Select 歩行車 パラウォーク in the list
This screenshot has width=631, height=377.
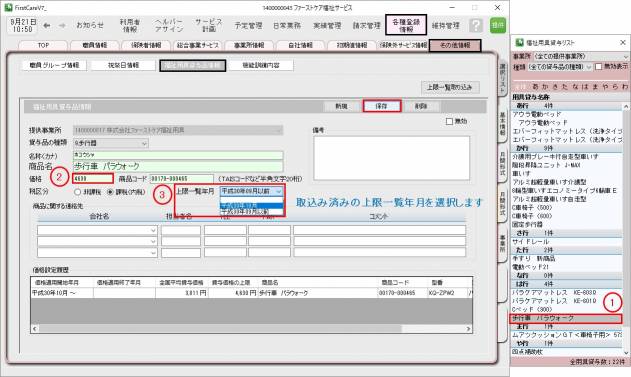566,319
